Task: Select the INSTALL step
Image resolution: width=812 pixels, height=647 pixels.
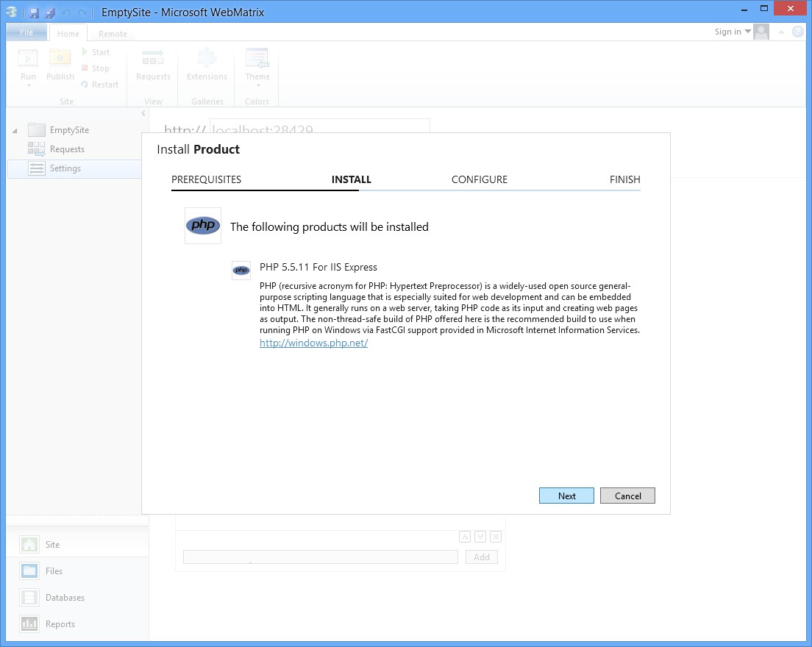Action: click(351, 179)
